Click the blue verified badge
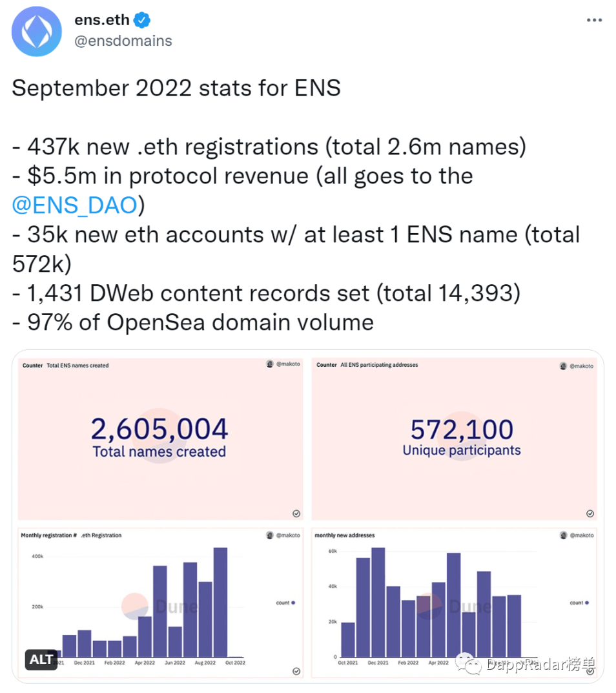The height and width of the screenshot is (693, 616). (142, 20)
